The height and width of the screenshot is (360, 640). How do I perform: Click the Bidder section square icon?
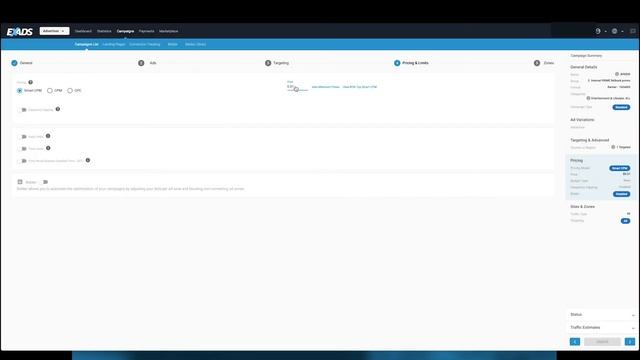tap(20, 182)
